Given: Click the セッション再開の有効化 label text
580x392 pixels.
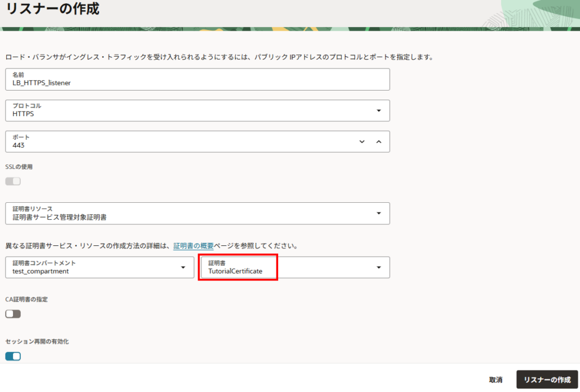Looking at the screenshot, I should point(37,342).
